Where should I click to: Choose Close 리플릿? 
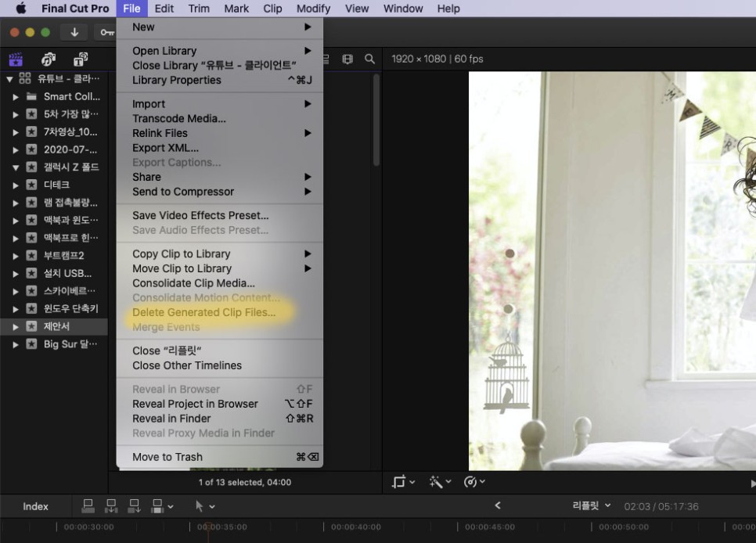pos(219,351)
